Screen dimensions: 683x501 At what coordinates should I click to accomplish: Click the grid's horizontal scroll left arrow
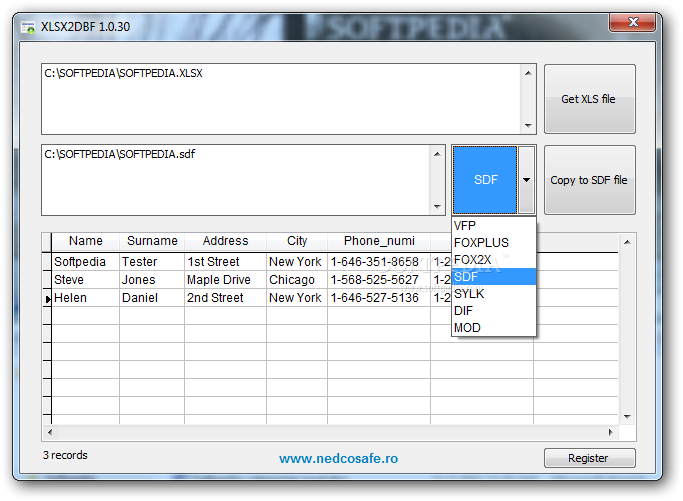[x=50, y=432]
